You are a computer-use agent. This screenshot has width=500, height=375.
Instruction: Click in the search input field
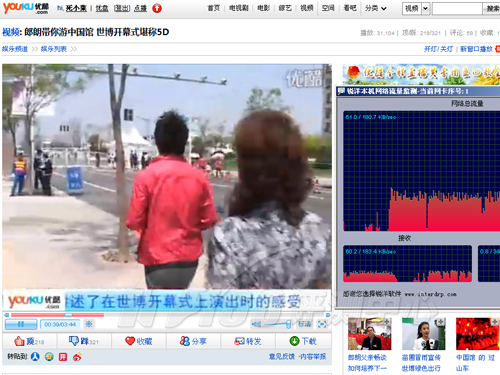pos(457,9)
